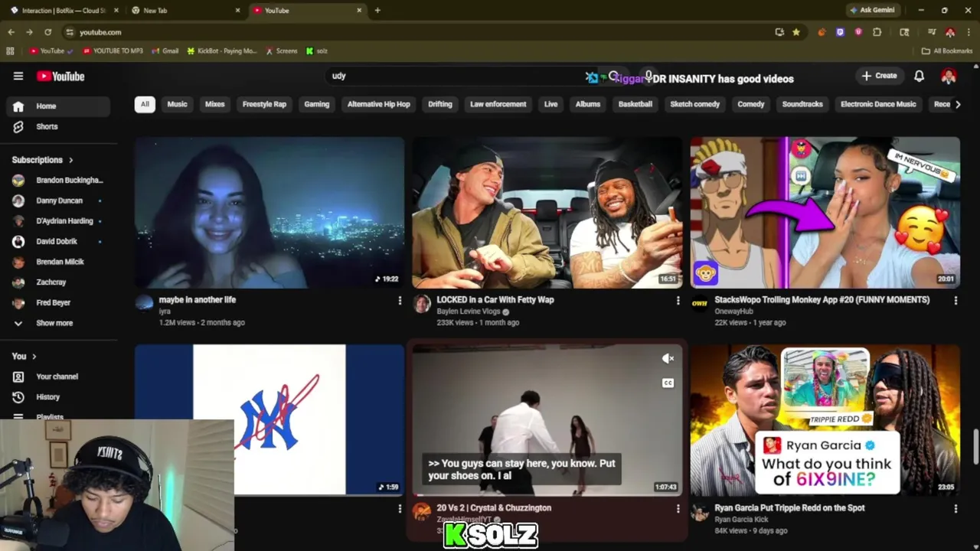
Task: Click the Create button
Action: pos(879,76)
